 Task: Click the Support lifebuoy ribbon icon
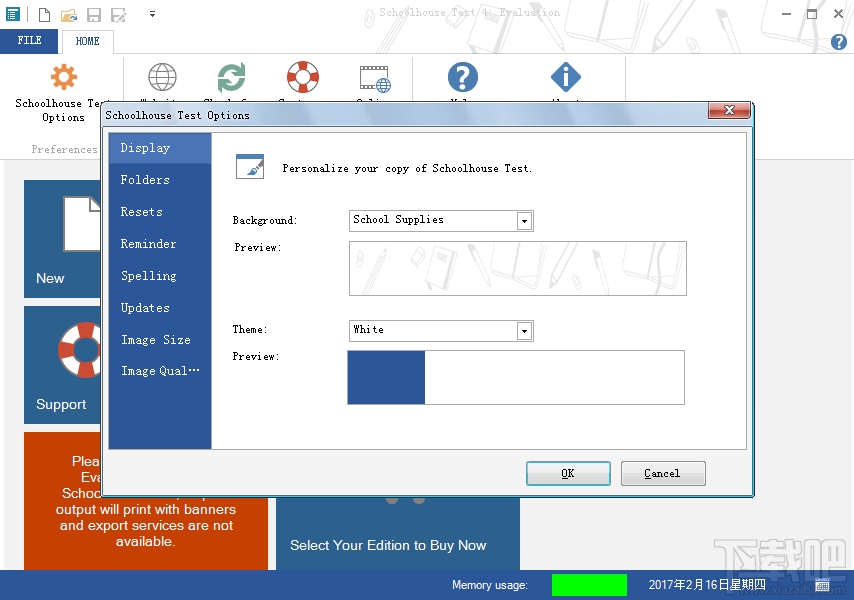point(303,77)
